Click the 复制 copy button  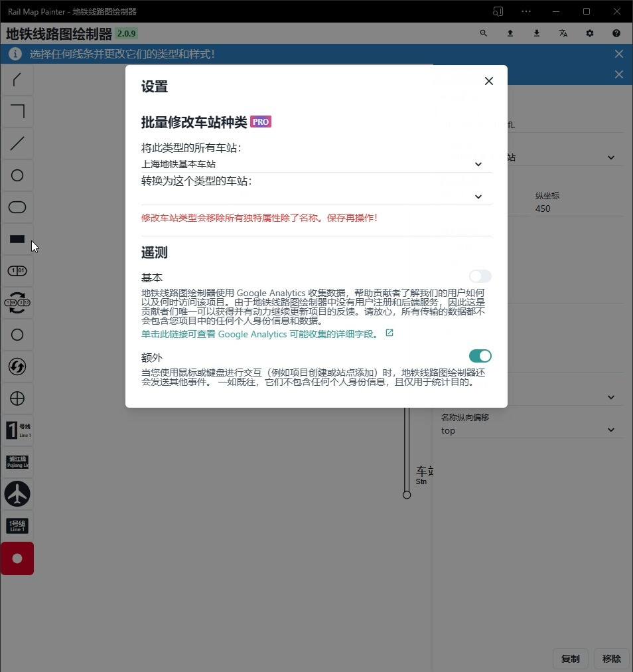[570, 659]
